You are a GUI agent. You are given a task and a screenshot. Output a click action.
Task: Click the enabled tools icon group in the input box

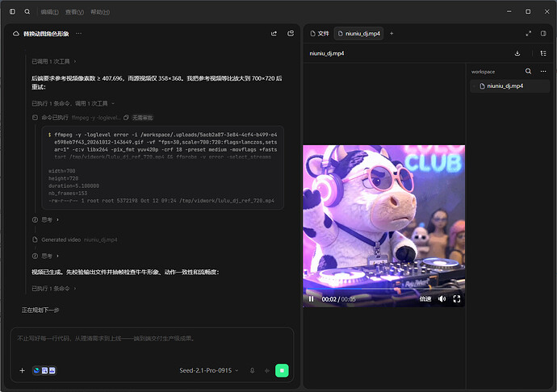click(x=44, y=370)
